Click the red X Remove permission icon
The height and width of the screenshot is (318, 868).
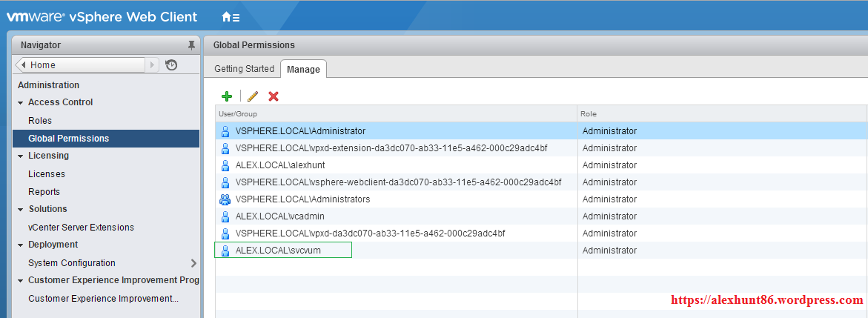click(x=274, y=96)
